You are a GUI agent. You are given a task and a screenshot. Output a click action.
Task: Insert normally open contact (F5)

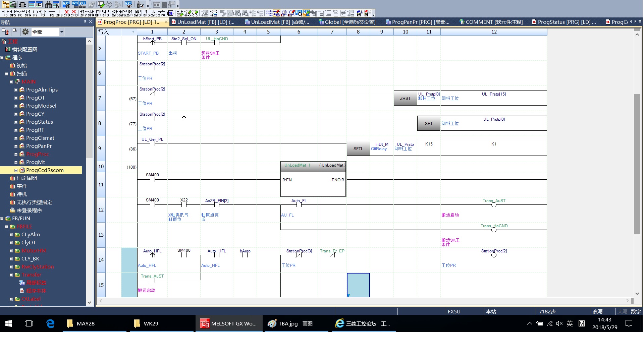point(5,13)
